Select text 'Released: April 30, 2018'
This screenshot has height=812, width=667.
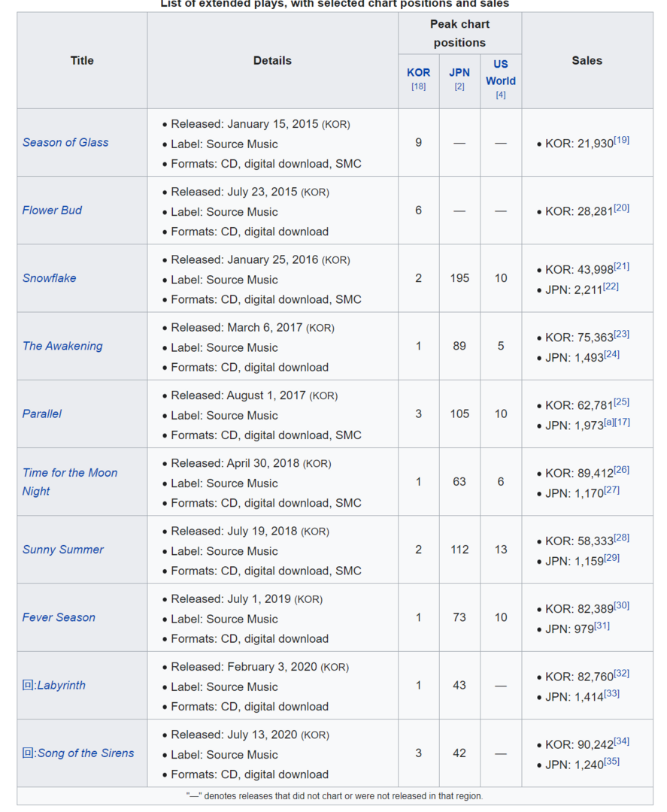tap(235, 463)
